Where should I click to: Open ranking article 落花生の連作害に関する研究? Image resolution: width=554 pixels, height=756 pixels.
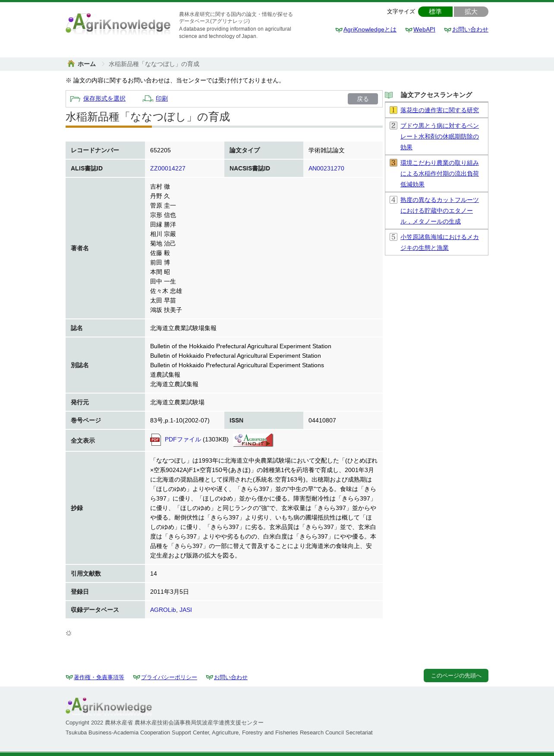click(x=440, y=110)
